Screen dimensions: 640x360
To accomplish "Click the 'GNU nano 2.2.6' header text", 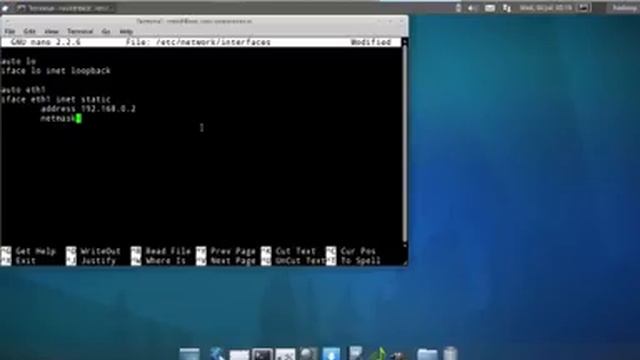I will pos(46,42).
